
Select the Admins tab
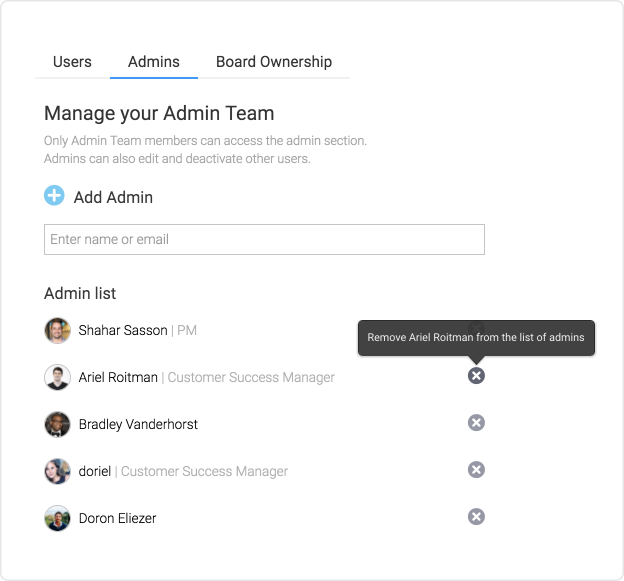coord(154,62)
